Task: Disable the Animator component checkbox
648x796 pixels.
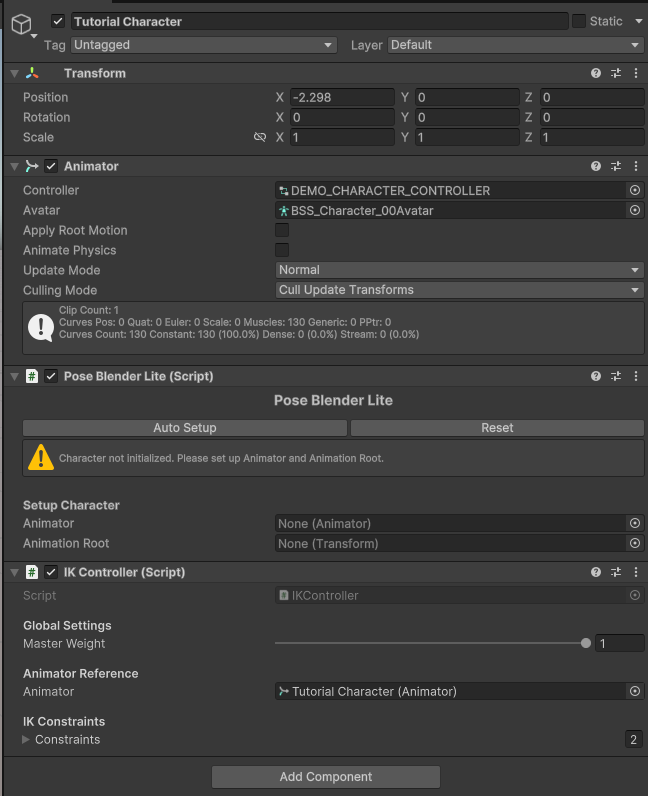Action: (x=51, y=166)
